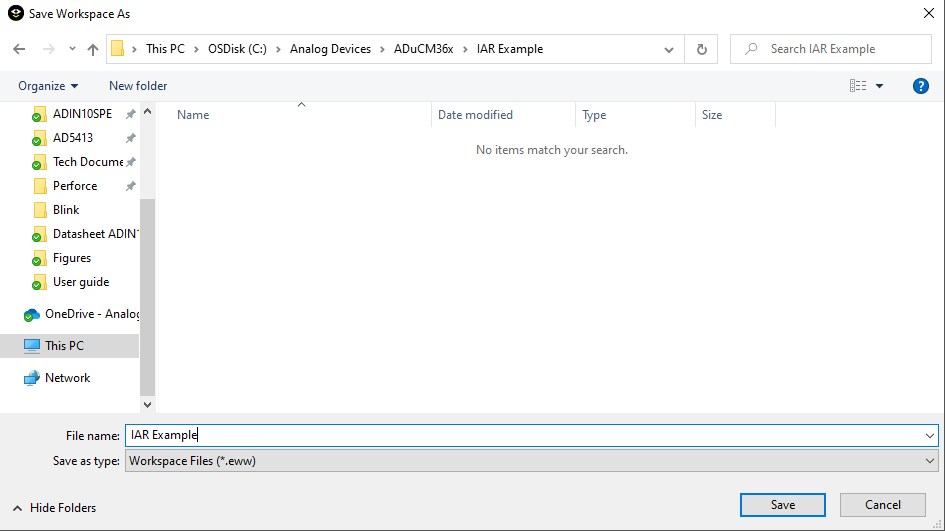Open Blink folder in sidebar
Screen dimensions: 945x531
[x=66, y=210]
